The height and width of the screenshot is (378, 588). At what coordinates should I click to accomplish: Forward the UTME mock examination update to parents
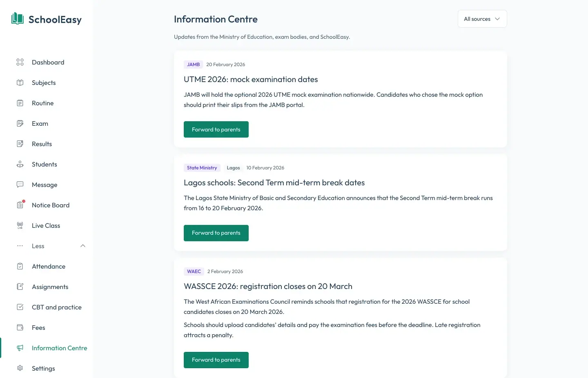click(x=216, y=129)
